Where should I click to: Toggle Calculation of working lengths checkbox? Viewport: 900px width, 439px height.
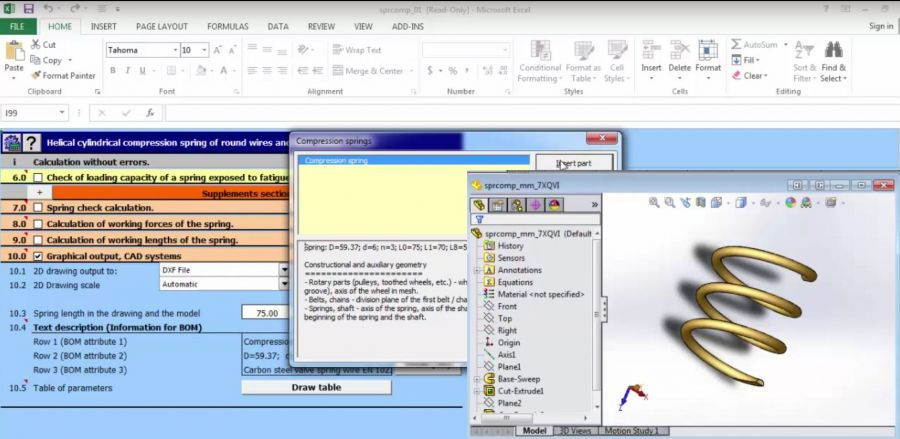pos(38,240)
